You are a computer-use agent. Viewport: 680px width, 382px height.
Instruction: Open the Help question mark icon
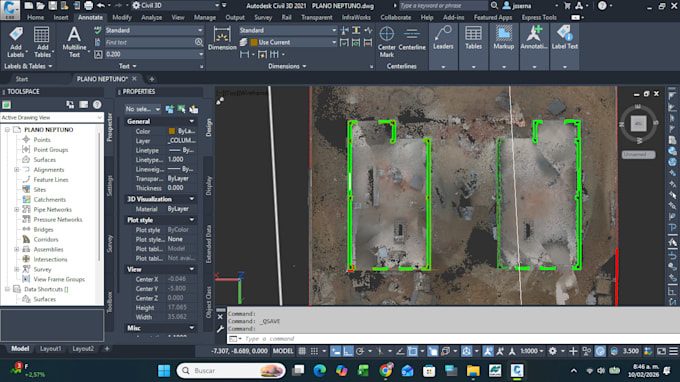(x=602, y=6)
